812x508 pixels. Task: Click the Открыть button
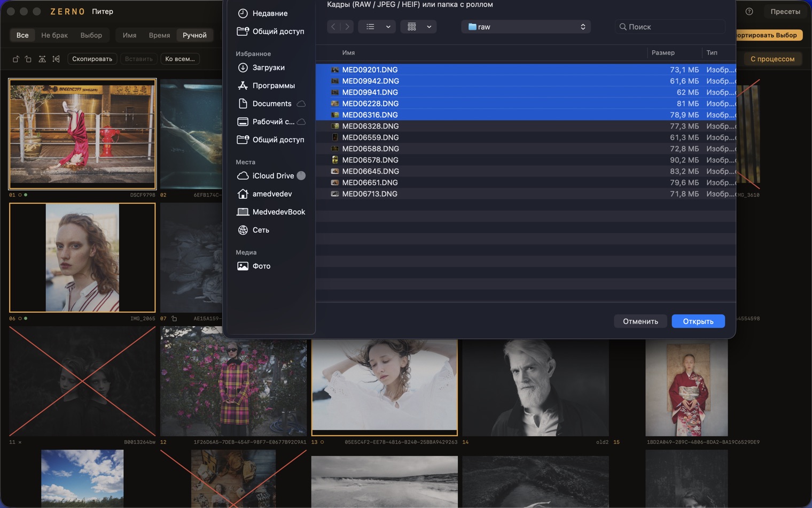(698, 321)
